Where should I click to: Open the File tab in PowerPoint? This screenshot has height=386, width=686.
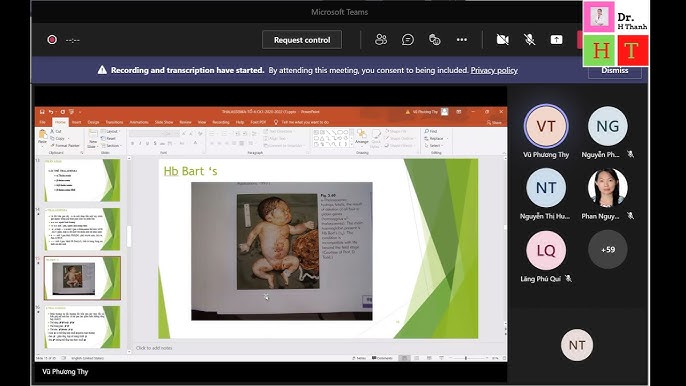pyautogui.click(x=42, y=122)
